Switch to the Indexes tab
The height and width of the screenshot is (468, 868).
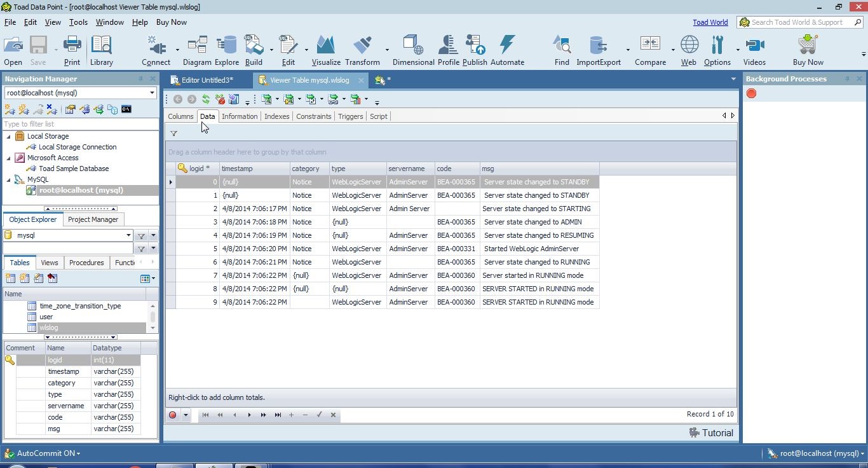coord(276,116)
